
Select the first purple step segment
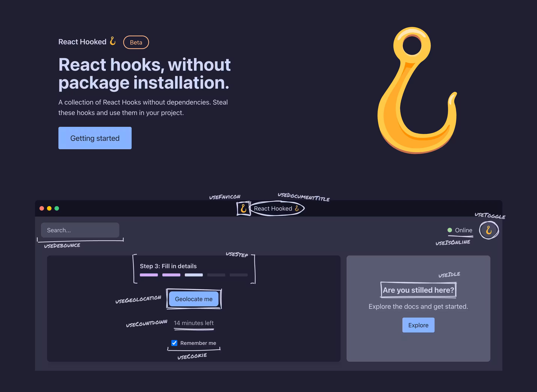click(x=149, y=275)
